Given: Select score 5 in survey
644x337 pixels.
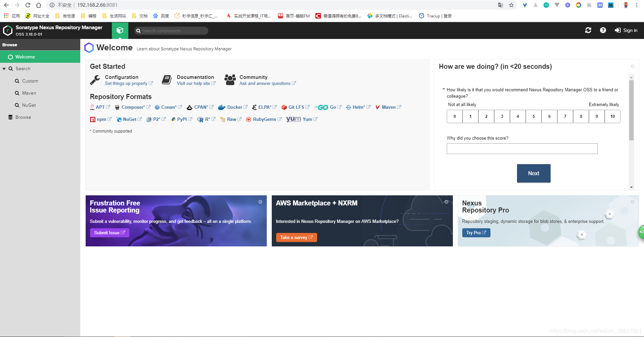Looking at the screenshot, I should 533,116.
